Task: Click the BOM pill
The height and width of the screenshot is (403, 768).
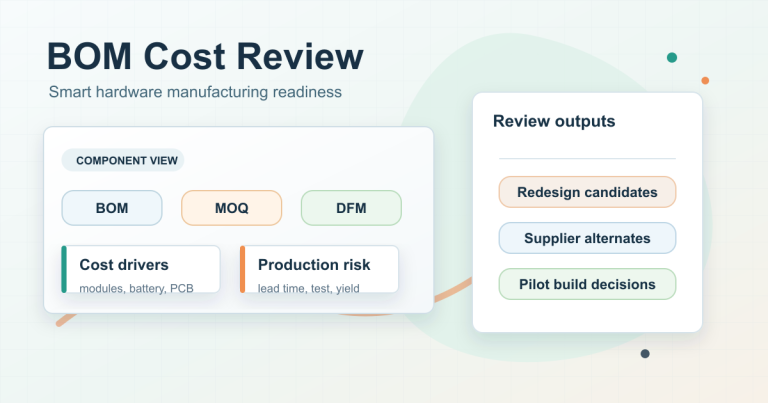Action: click(112, 208)
